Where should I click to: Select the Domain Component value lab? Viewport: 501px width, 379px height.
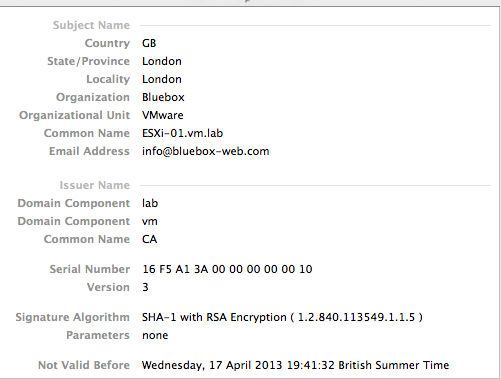click(150, 203)
